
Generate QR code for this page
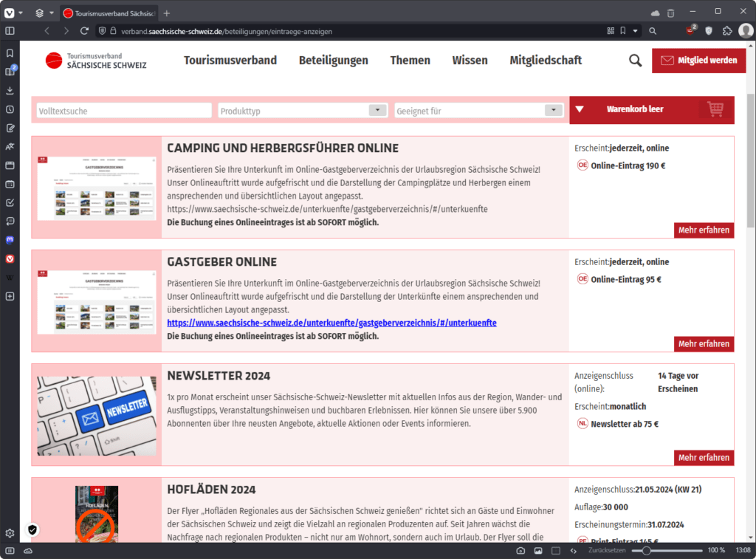(611, 31)
